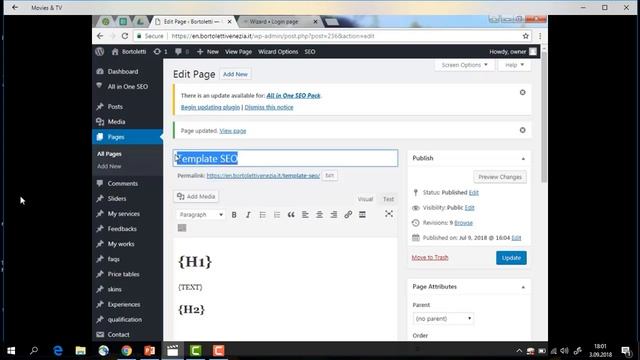Reload the browser page
The width and height of the screenshot is (640, 360).
[x=125, y=36]
